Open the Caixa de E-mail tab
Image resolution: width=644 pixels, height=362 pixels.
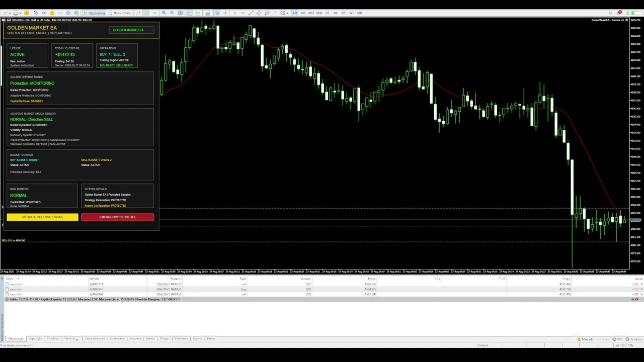(x=95, y=338)
